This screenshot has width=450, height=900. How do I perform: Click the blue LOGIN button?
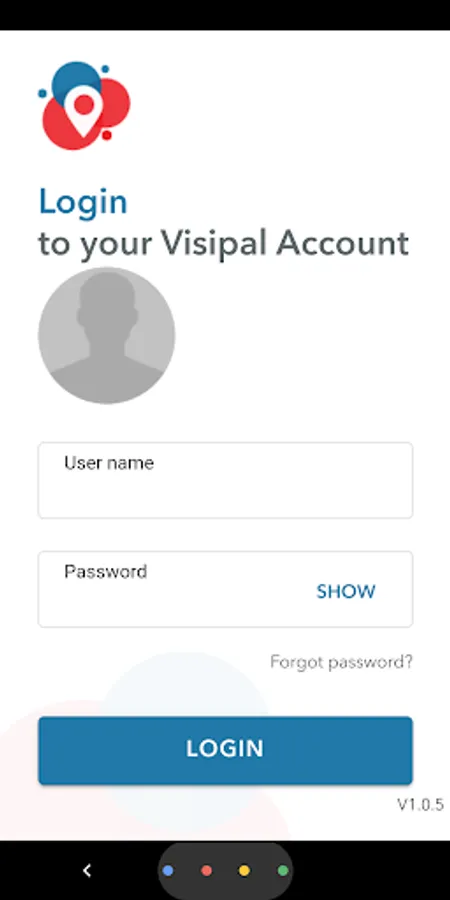pos(225,750)
